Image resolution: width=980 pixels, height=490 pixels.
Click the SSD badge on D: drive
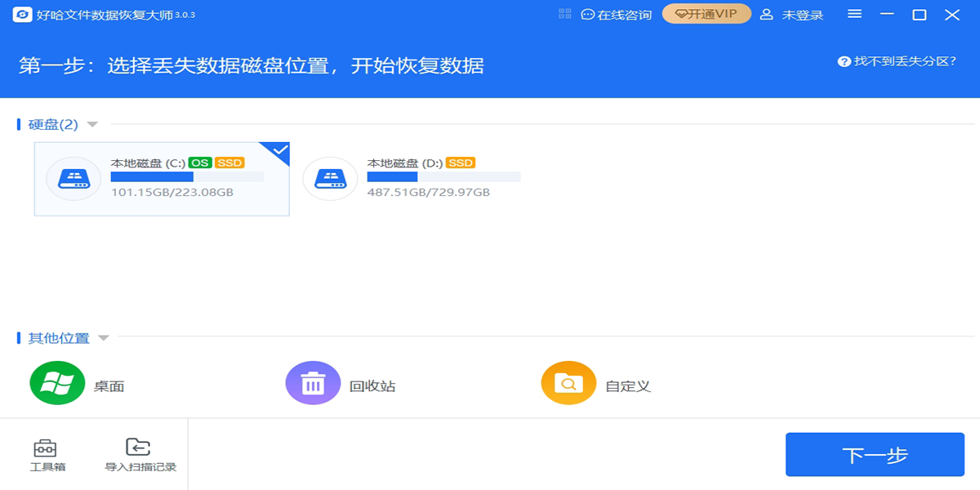[x=461, y=163]
